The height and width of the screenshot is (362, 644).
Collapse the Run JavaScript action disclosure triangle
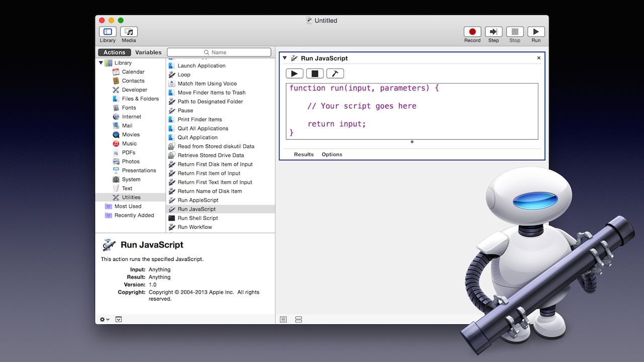(285, 58)
